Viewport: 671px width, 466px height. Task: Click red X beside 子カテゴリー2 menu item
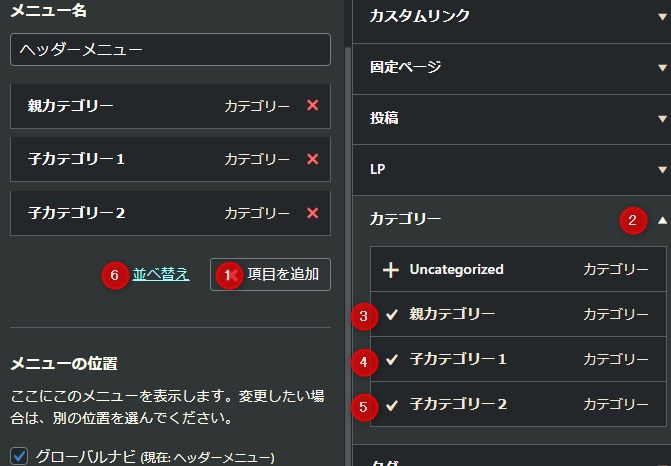click(x=313, y=213)
